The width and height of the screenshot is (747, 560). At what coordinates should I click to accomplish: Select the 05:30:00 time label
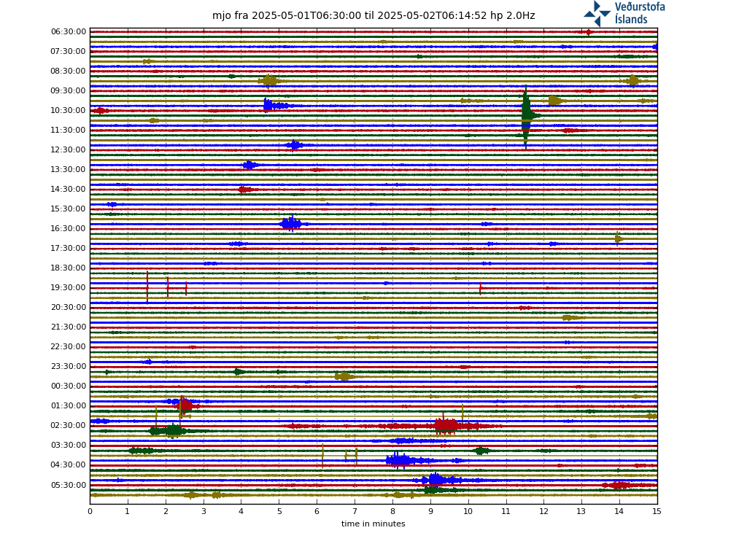click(x=69, y=485)
